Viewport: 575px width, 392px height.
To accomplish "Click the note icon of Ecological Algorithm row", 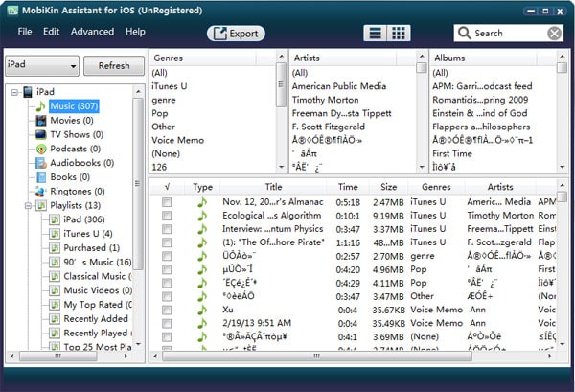I will (202, 216).
